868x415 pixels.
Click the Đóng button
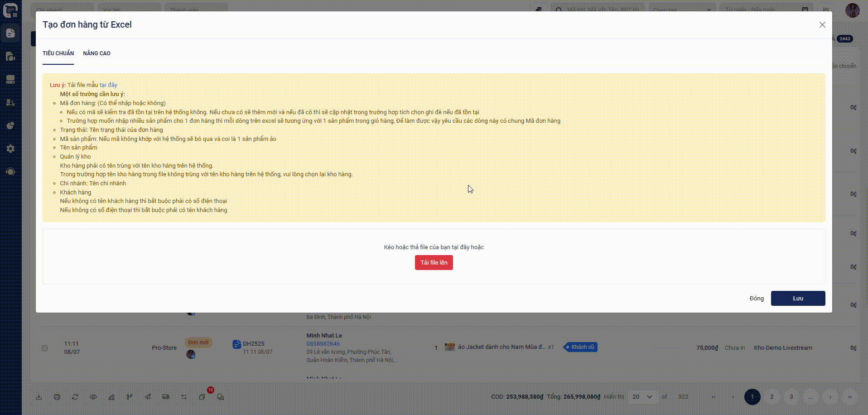(756, 299)
